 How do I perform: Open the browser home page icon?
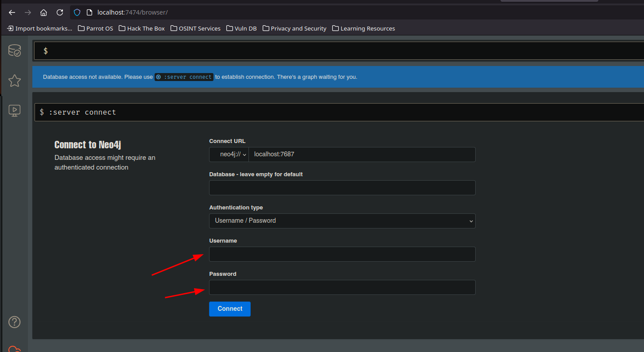pos(43,12)
